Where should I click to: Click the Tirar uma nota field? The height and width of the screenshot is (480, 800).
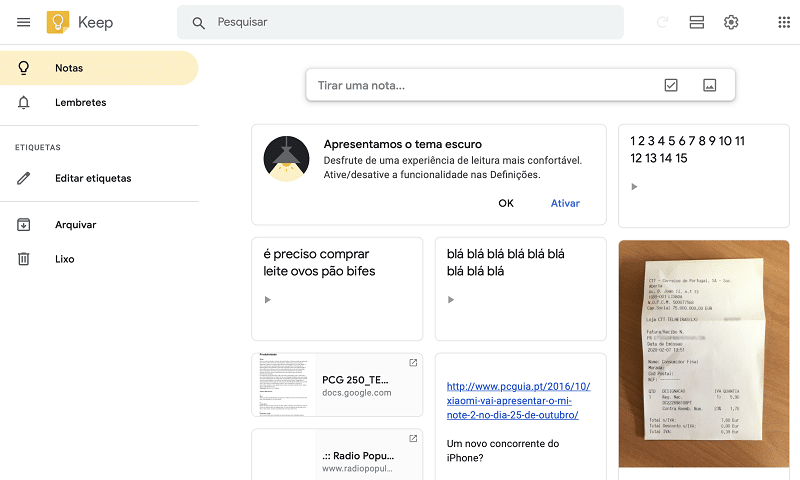click(480, 86)
